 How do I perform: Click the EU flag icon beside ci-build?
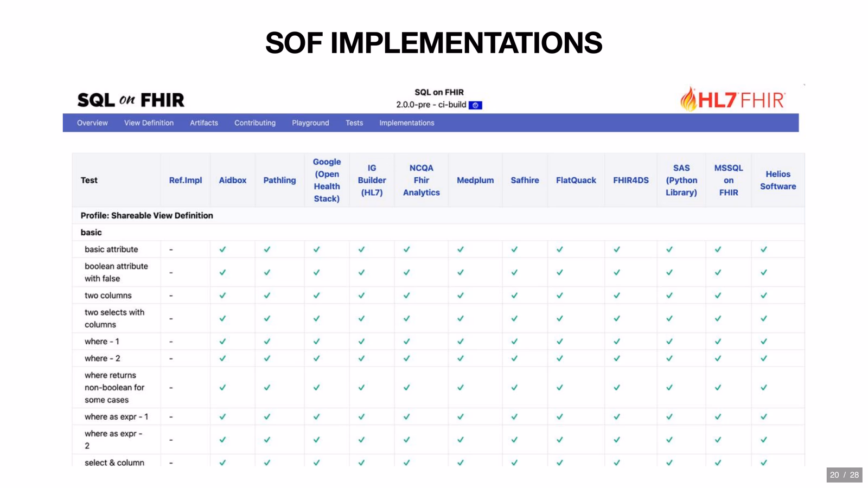coord(475,105)
